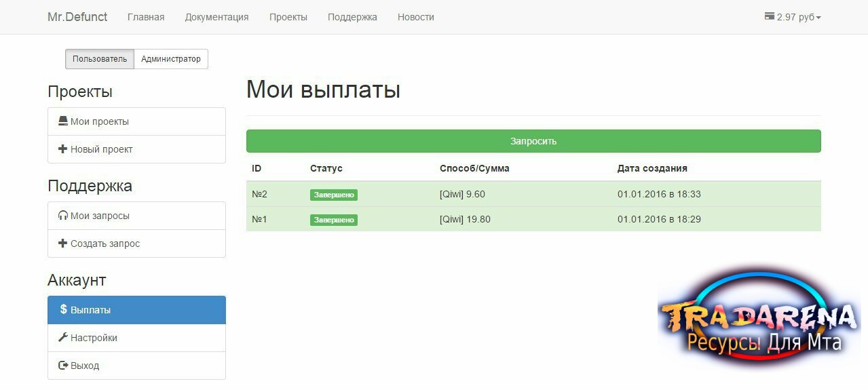Click the №2 ID cell
This screenshot has height=390, width=868.
pos(260,194)
